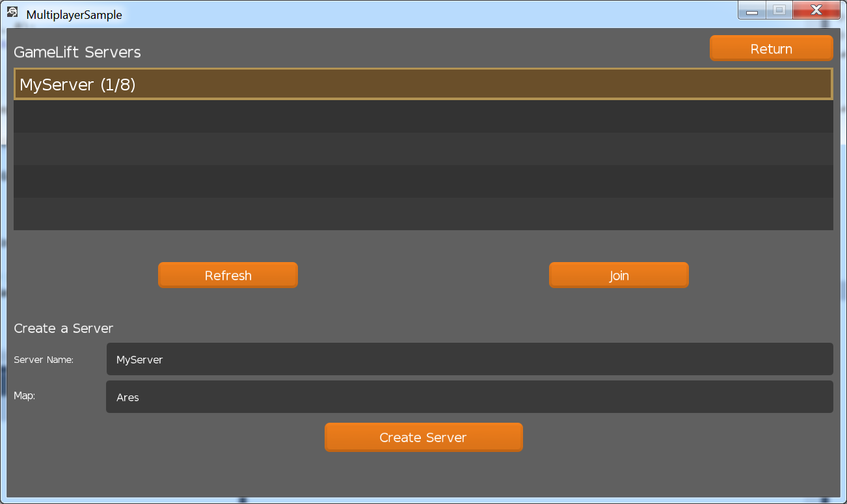Click the second empty server list row
The height and width of the screenshot is (504, 847).
tap(423, 149)
